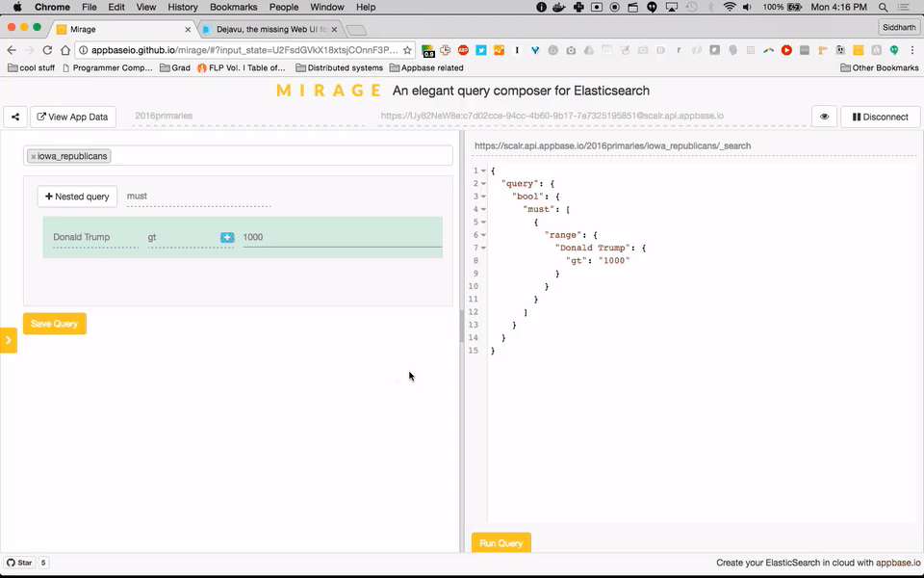Open the View menu
Image resolution: width=924 pixels, height=578 pixels.
tap(145, 7)
